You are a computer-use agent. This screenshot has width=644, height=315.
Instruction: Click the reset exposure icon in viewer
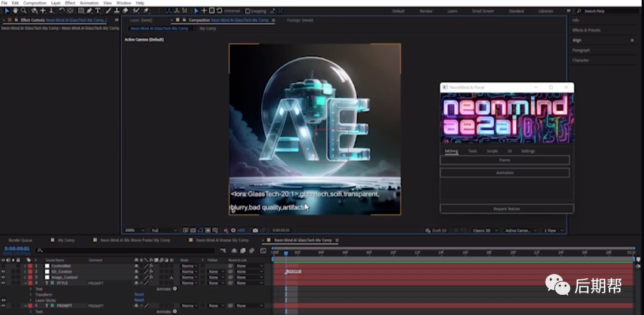233,230
